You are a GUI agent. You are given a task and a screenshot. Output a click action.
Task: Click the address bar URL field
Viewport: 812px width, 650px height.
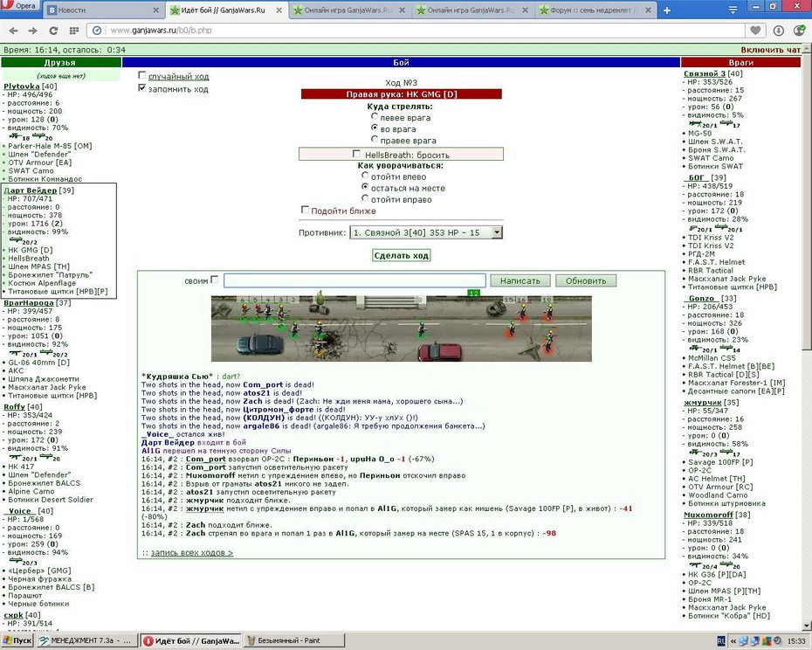(x=424, y=31)
